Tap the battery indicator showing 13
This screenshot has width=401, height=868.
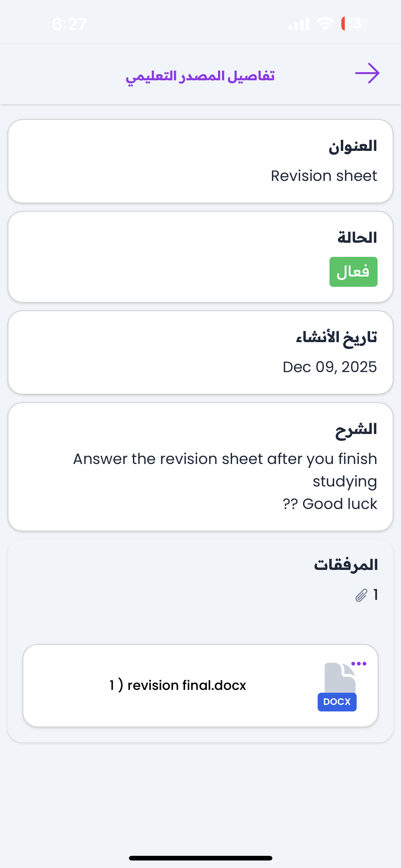coord(354,23)
